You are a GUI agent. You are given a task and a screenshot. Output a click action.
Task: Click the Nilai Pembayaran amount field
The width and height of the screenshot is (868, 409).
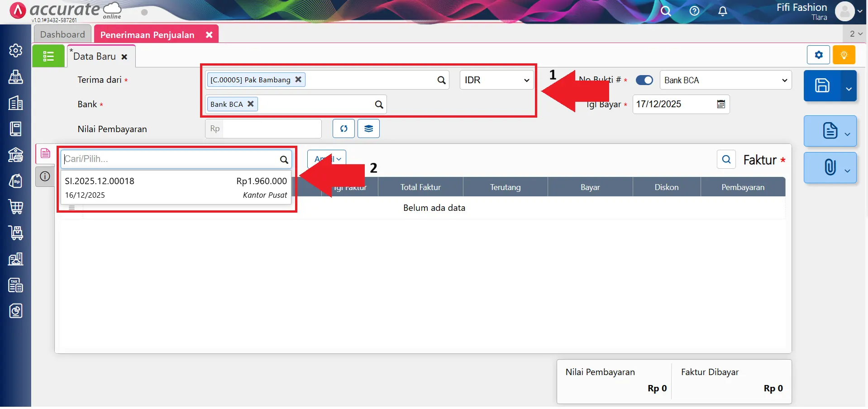click(272, 129)
